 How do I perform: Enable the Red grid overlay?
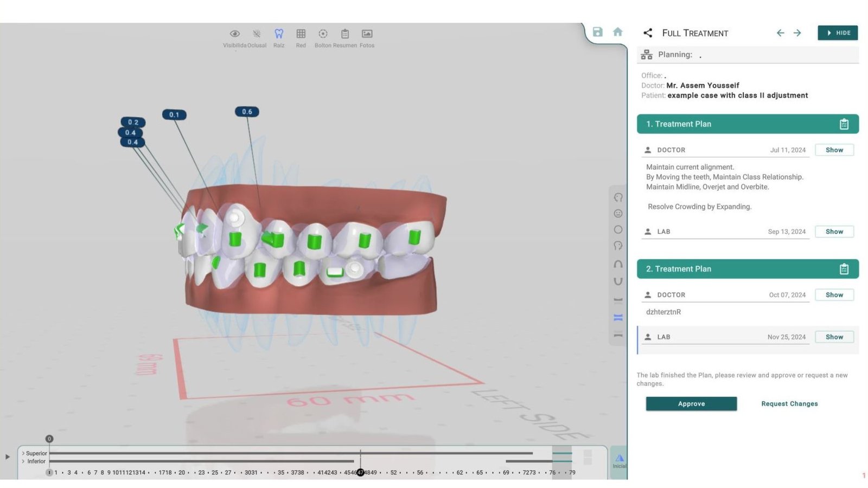(301, 34)
